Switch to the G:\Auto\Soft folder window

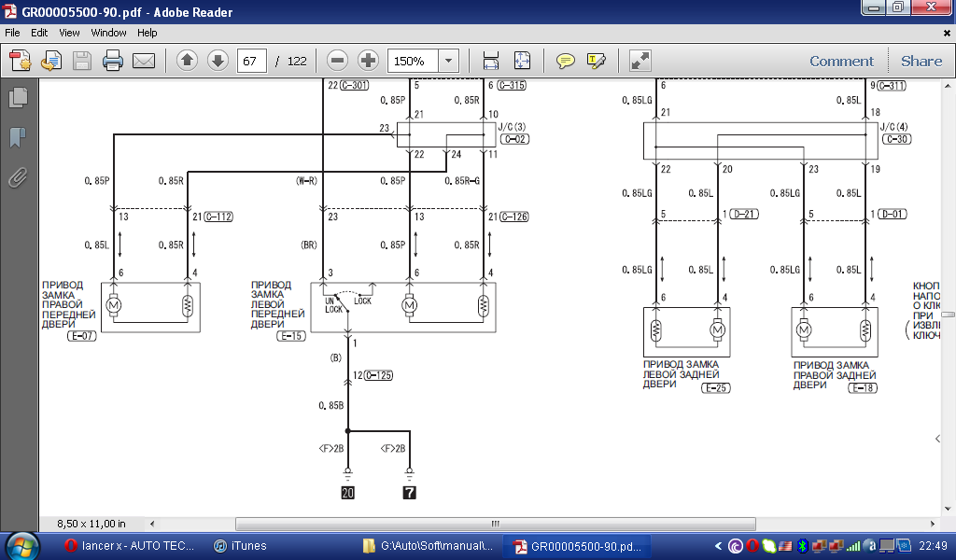point(428,546)
